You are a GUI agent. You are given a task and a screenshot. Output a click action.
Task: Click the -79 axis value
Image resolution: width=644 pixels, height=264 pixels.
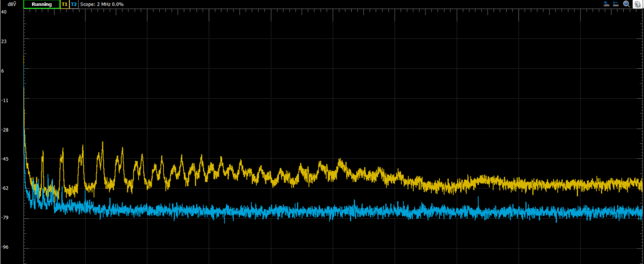click(4, 218)
